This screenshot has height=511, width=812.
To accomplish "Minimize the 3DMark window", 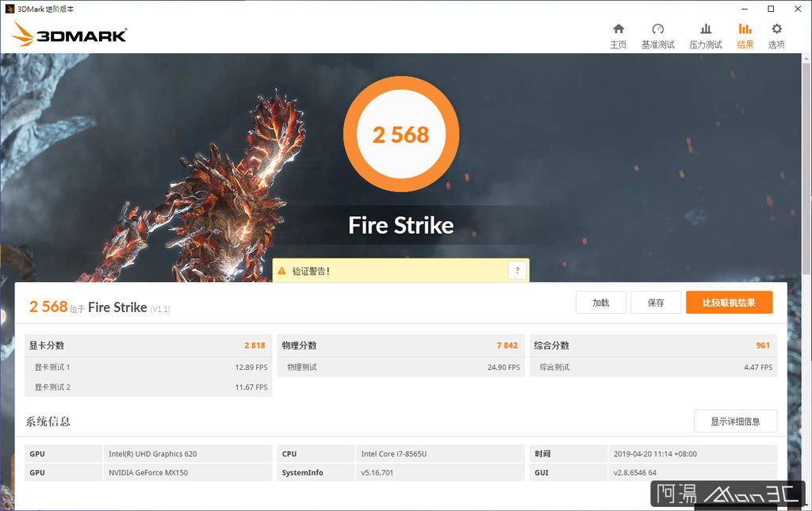I will pos(745,9).
